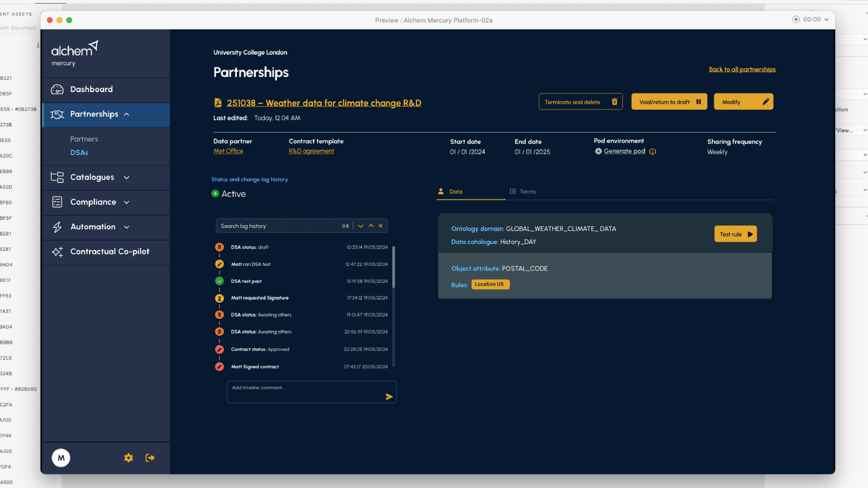This screenshot has height=488, width=868.
Task: Open Dashboard from sidebar
Action: pos(106,89)
